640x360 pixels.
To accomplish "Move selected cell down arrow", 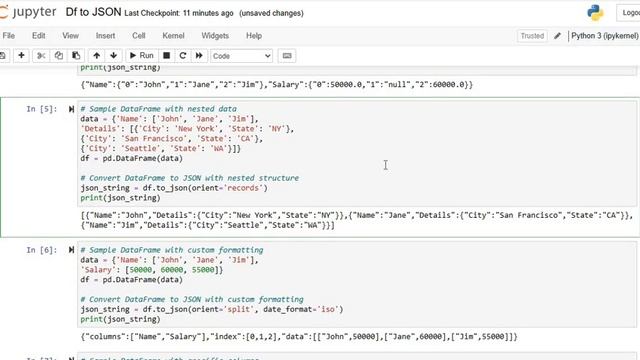I will click(x=113, y=56).
